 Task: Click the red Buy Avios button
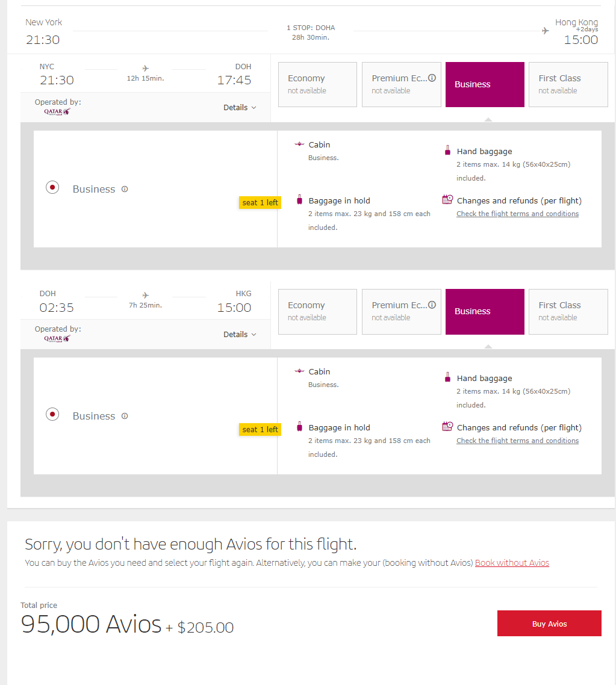click(549, 624)
